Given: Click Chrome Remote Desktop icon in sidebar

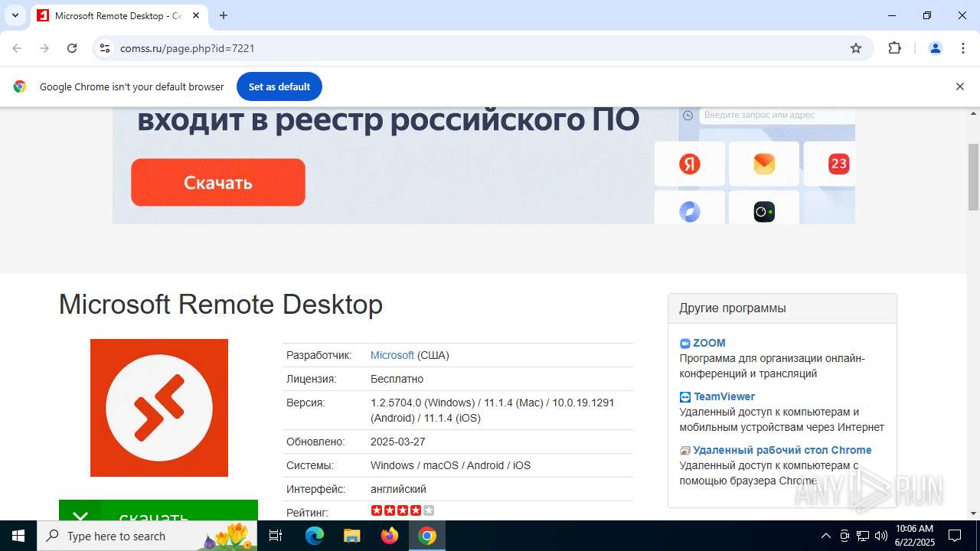Looking at the screenshot, I should tap(685, 451).
